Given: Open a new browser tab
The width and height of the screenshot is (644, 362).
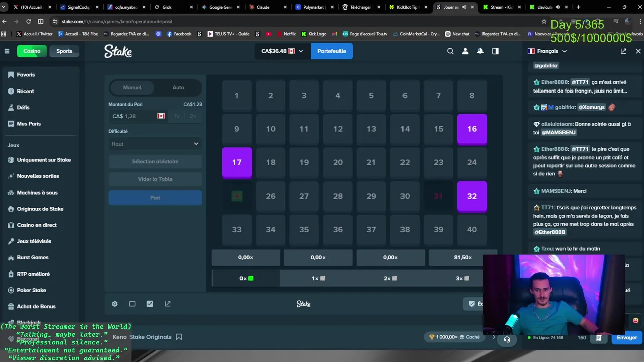Looking at the screenshot, I should click(578, 7).
